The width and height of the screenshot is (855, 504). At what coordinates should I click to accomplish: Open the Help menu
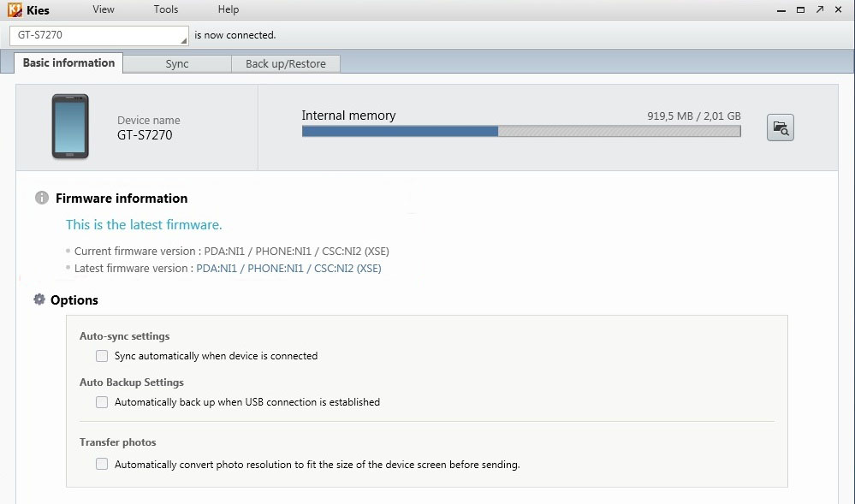coord(229,9)
